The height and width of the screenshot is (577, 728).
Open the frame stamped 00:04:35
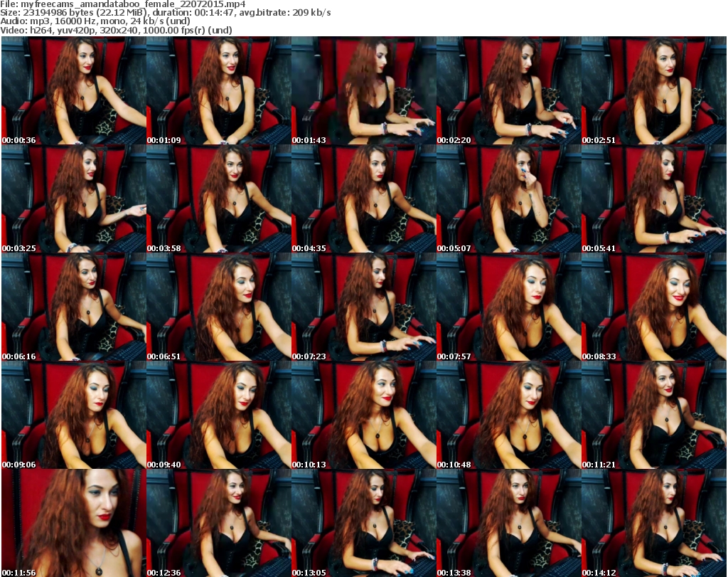click(x=363, y=198)
